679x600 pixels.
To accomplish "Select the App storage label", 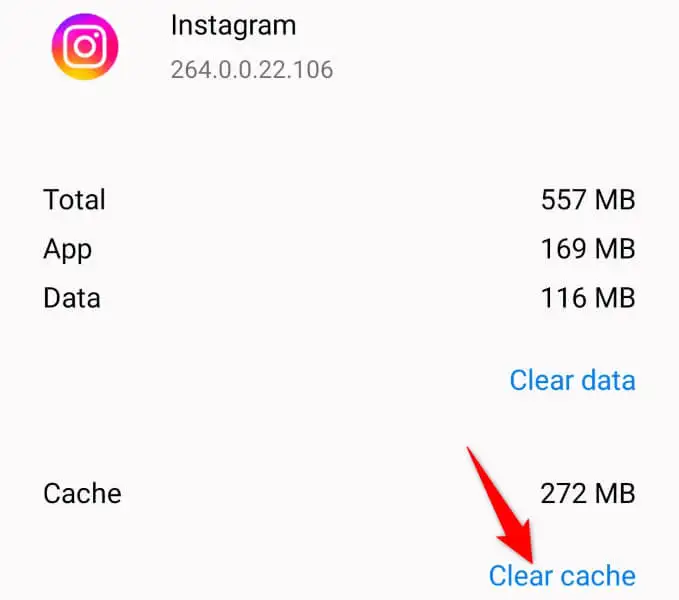I will point(68,250).
